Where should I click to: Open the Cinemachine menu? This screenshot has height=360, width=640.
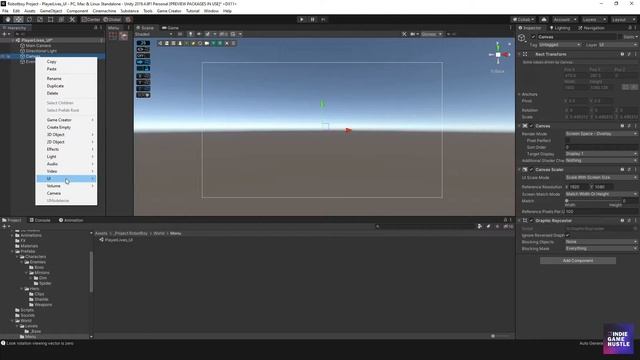pos(104,11)
